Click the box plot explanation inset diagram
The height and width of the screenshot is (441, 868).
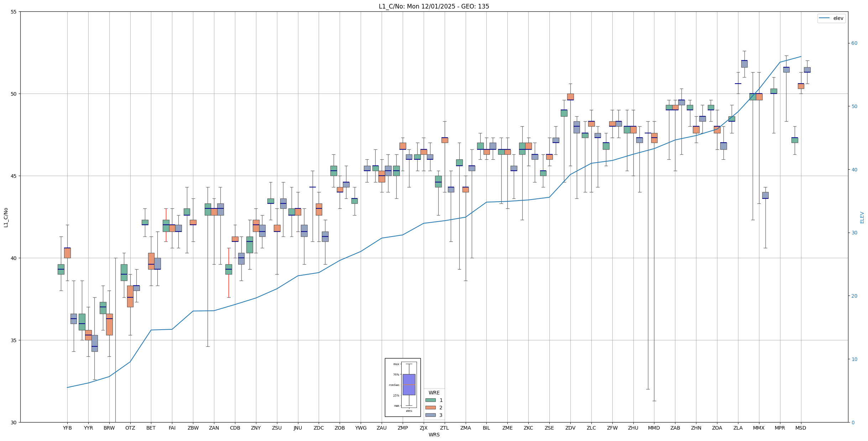point(402,387)
